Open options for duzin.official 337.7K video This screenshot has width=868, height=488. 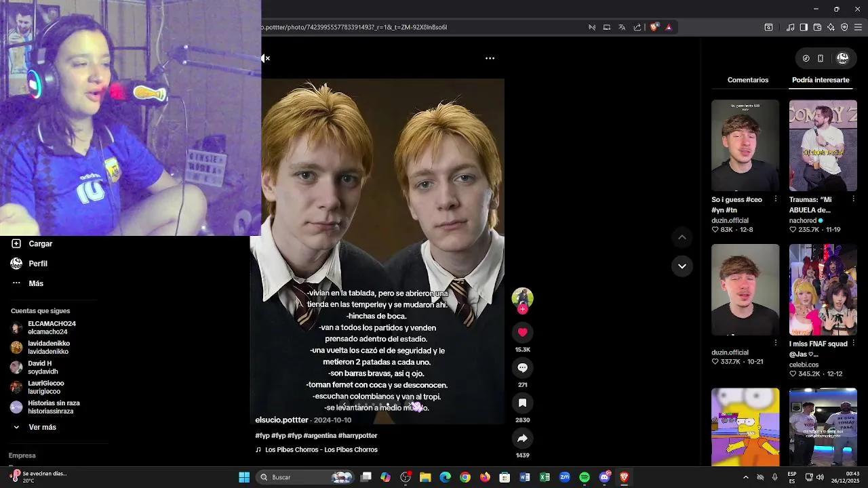pos(776,342)
